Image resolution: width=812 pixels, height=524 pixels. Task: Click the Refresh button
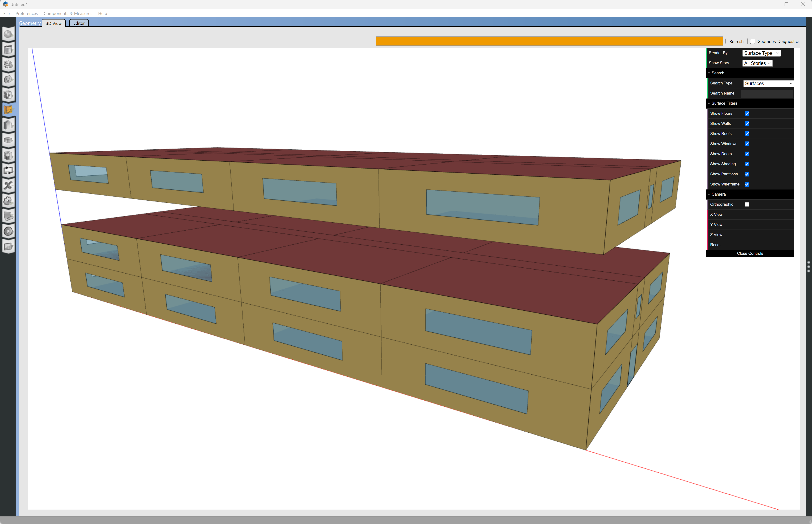coord(736,42)
